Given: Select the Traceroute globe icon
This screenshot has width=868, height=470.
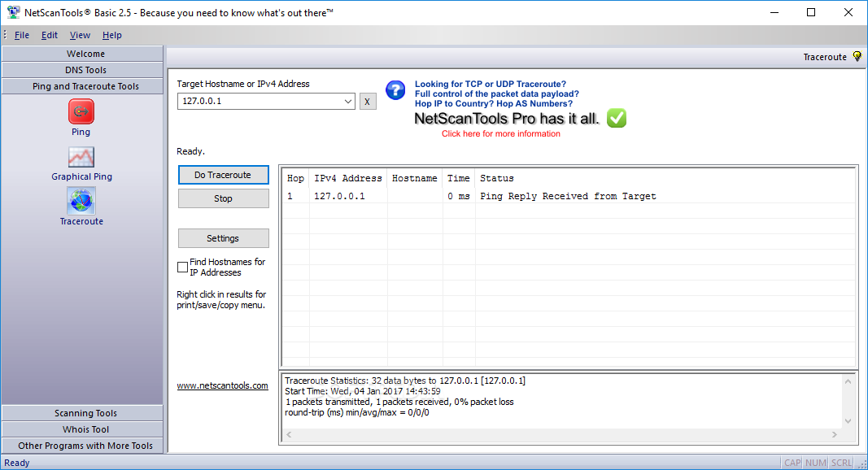Looking at the screenshot, I should click(x=81, y=200).
